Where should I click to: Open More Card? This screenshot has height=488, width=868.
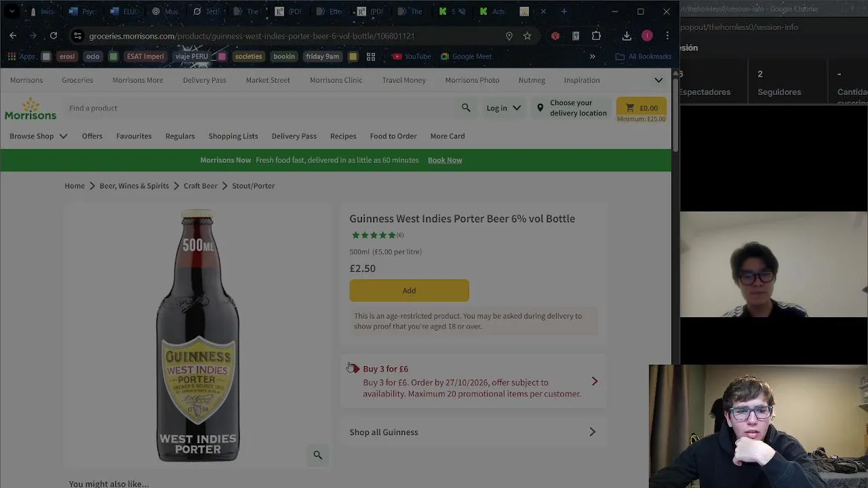click(x=448, y=136)
